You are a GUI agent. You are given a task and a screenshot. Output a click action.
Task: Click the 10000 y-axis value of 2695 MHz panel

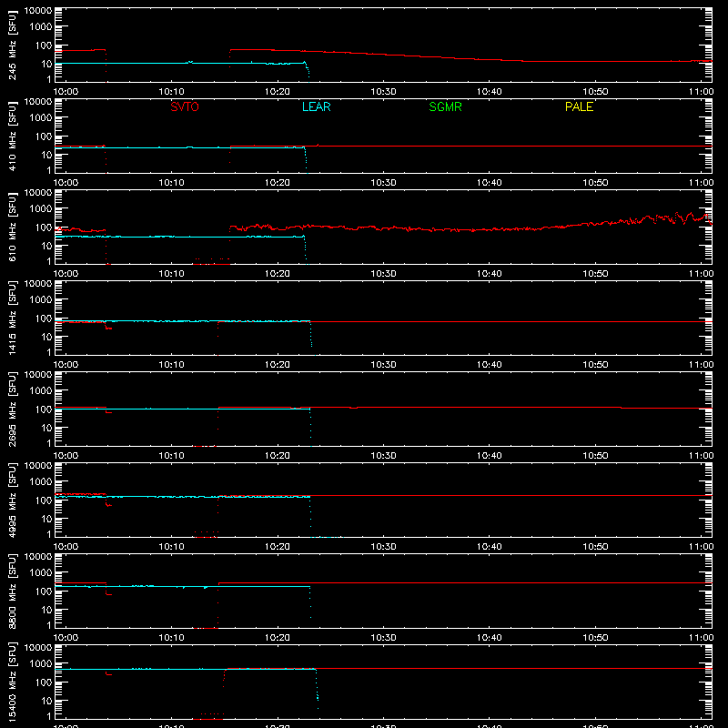click(x=38, y=375)
